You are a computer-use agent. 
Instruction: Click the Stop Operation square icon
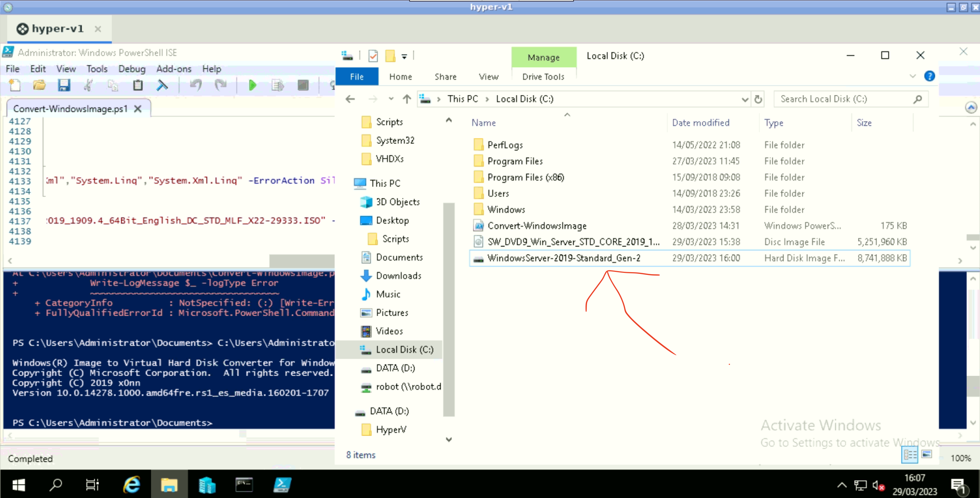coord(303,85)
